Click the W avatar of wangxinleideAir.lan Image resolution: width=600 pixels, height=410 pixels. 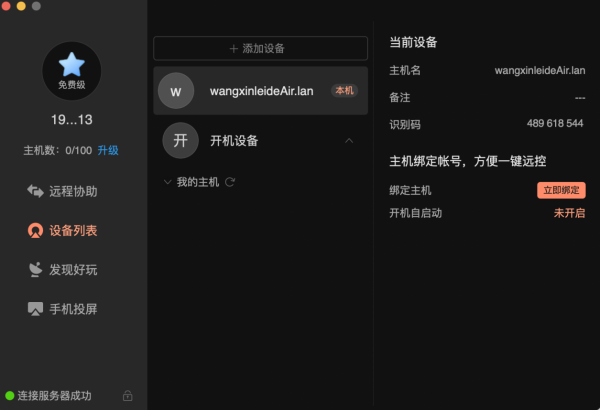[x=176, y=91]
